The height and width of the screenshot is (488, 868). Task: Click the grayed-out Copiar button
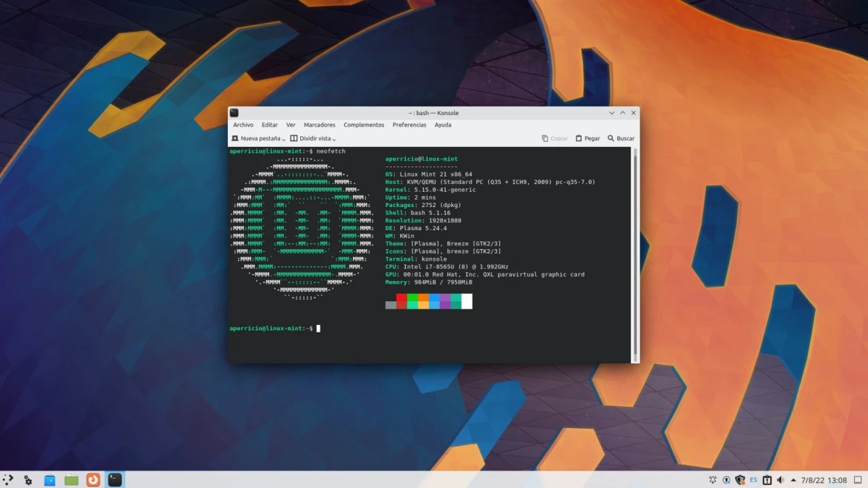point(553,138)
